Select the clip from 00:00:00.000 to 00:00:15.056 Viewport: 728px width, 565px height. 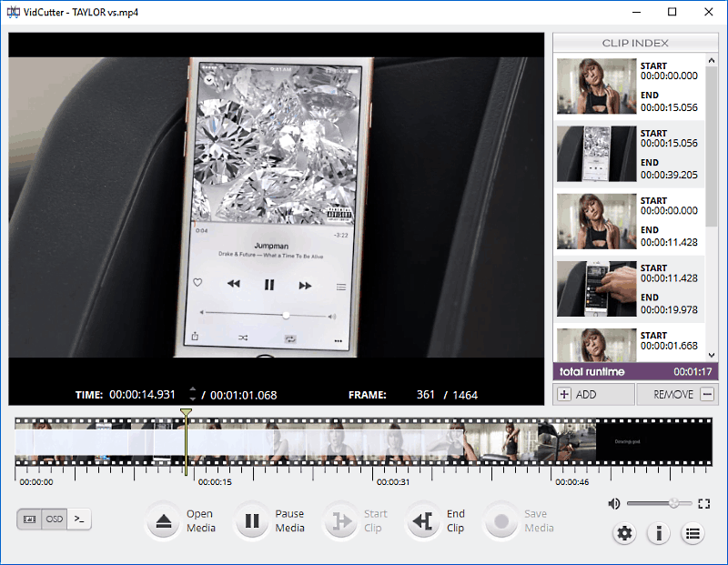point(629,86)
